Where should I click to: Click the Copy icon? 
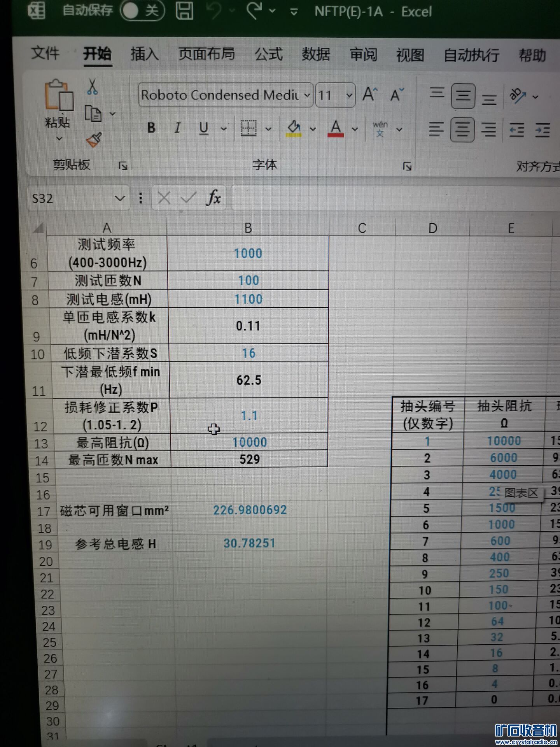coord(93,114)
